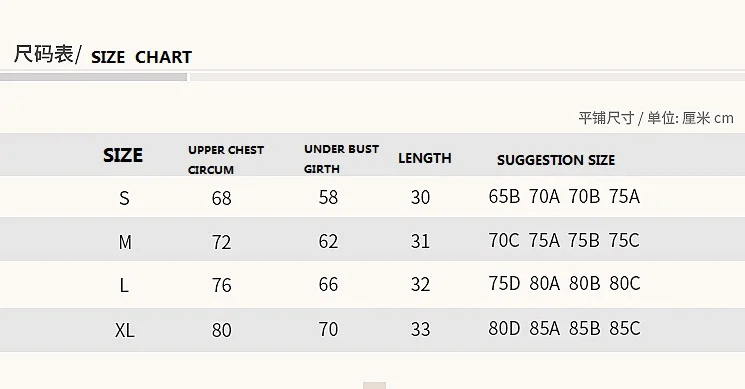Click suggested size 75C
This screenshot has width=745, height=389.
click(x=624, y=240)
